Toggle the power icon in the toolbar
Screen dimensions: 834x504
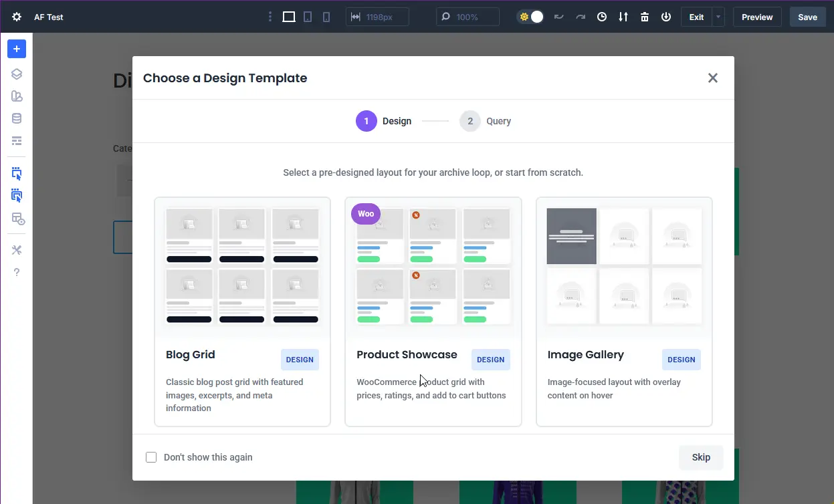[665, 16]
